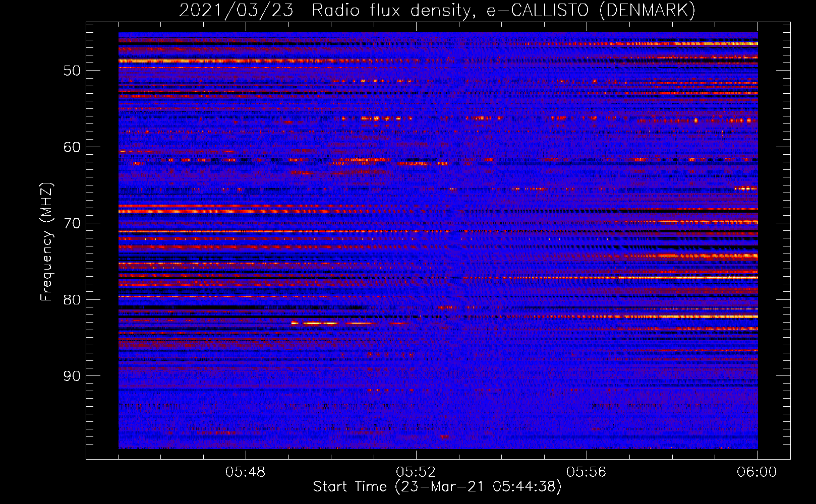The width and height of the screenshot is (816, 504).
Task: Click the 60 MHz frequency tick label
Action: pyautogui.click(x=72, y=147)
